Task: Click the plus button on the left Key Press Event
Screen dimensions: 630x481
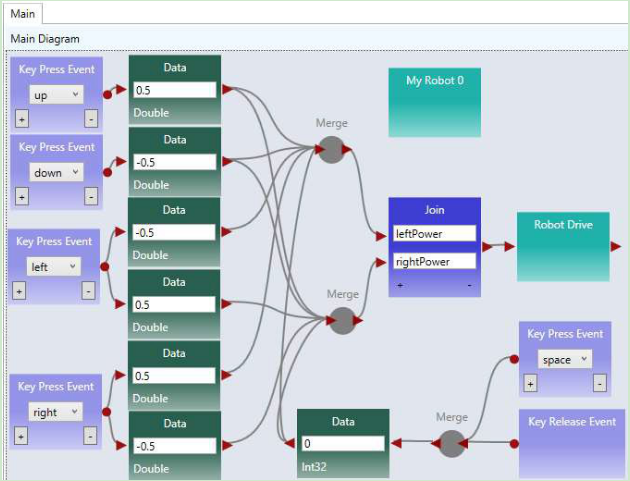Action: click(19, 291)
